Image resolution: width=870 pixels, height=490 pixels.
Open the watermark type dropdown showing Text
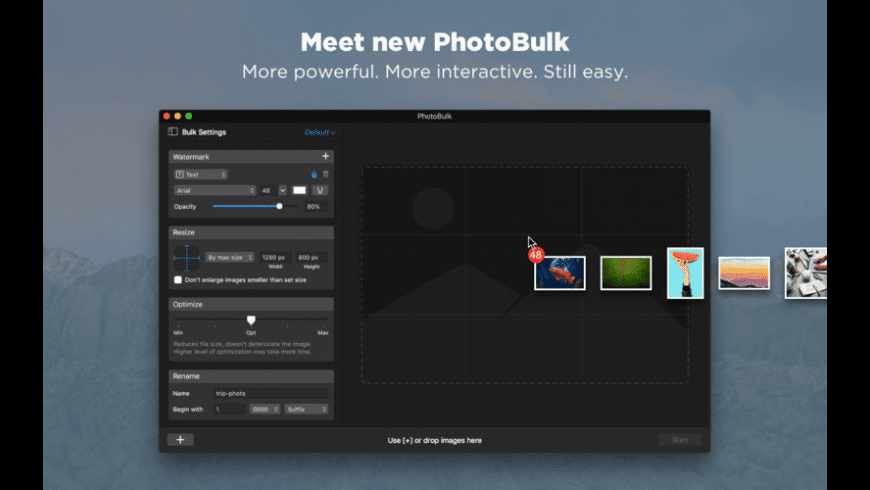pos(200,174)
